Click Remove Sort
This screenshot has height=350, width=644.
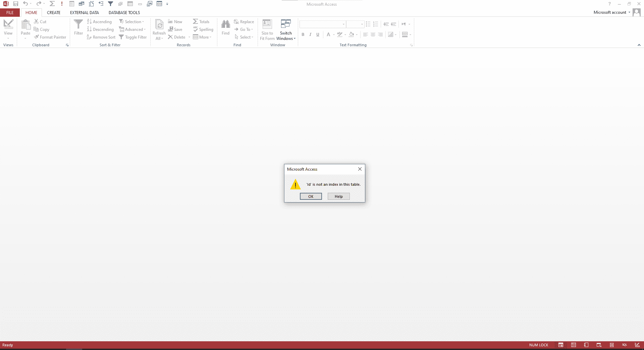(101, 37)
